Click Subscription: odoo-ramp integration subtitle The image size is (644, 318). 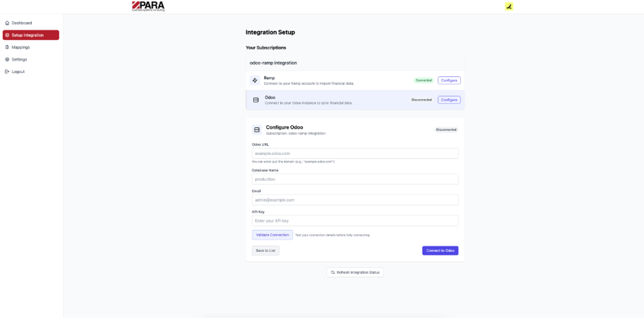(x=296, y=134)
